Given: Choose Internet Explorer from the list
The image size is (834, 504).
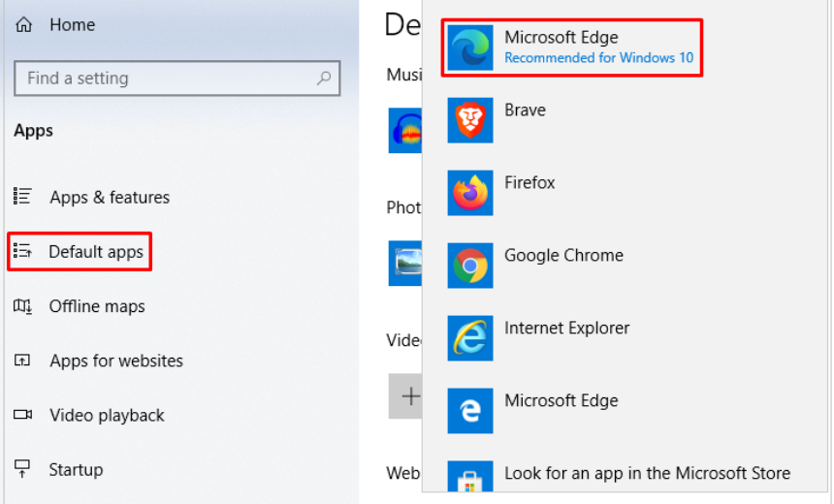Looking at the screenshot, I should tap(567, 328).
